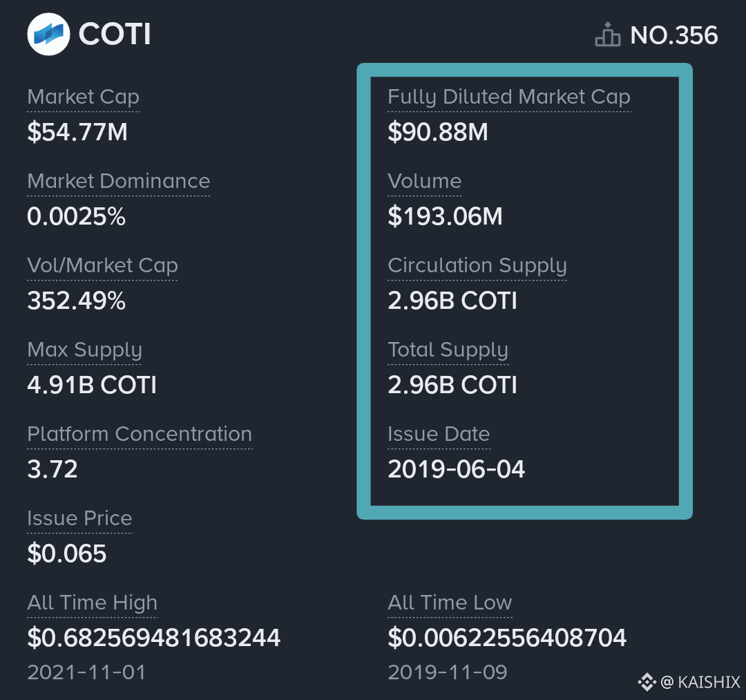The height and width of the screenshot is (700, 746).
Task: Click the Market Cap label
Action: coord(84,97)
